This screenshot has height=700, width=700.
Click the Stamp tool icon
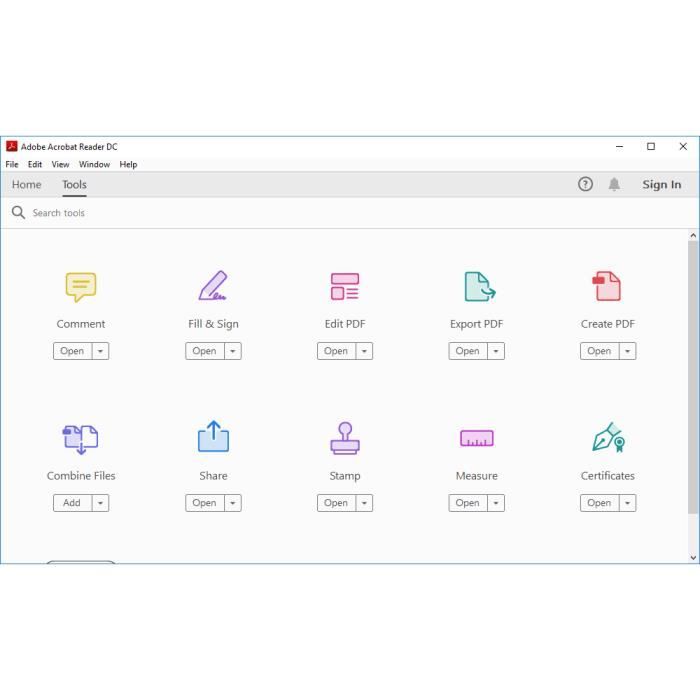coord(345,438)
